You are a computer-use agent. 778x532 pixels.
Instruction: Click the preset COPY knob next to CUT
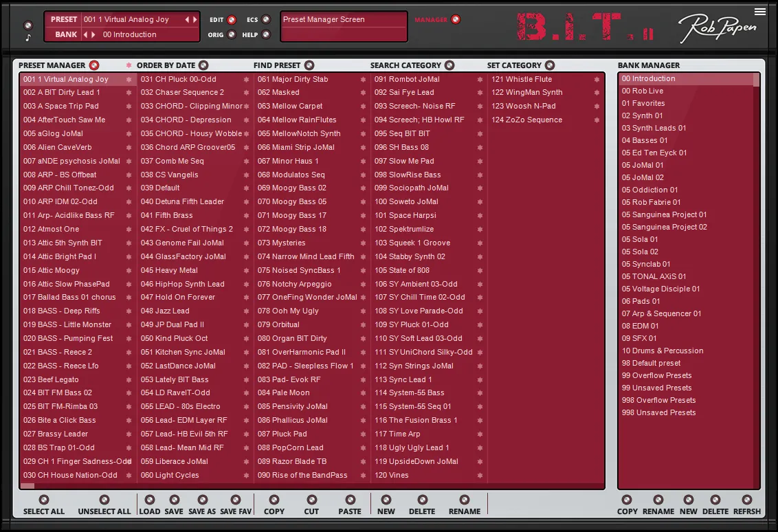point(274,500)
